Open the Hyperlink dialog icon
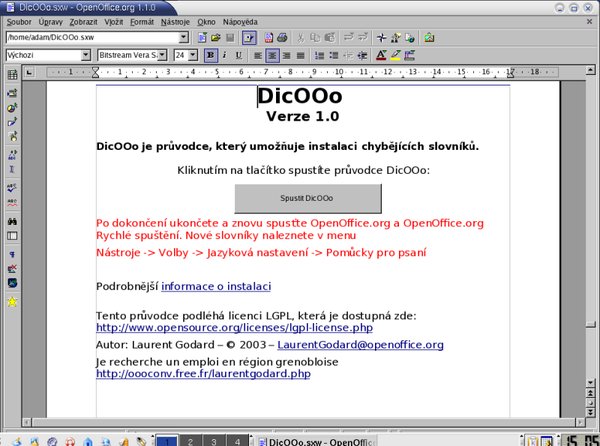The image size is (600, 446). pyautogui.click(x=410, y=37)
